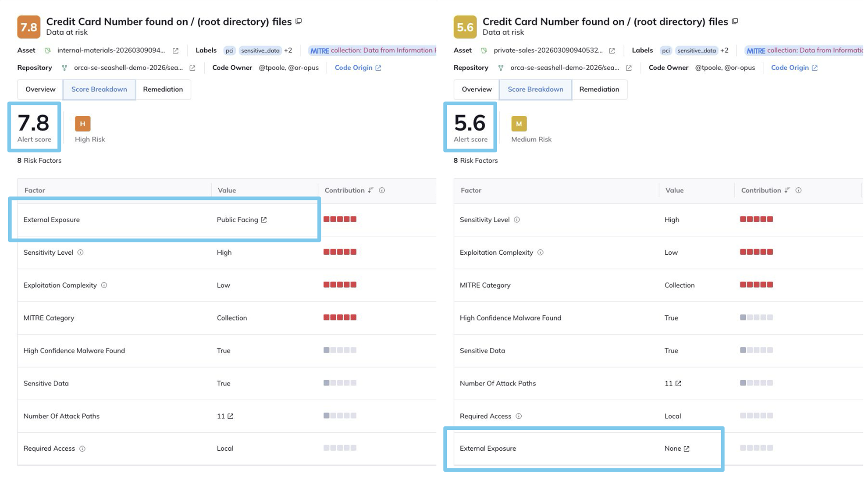
Task: Sensitivity Level info icon in left panel
Action: click(80, 253)
